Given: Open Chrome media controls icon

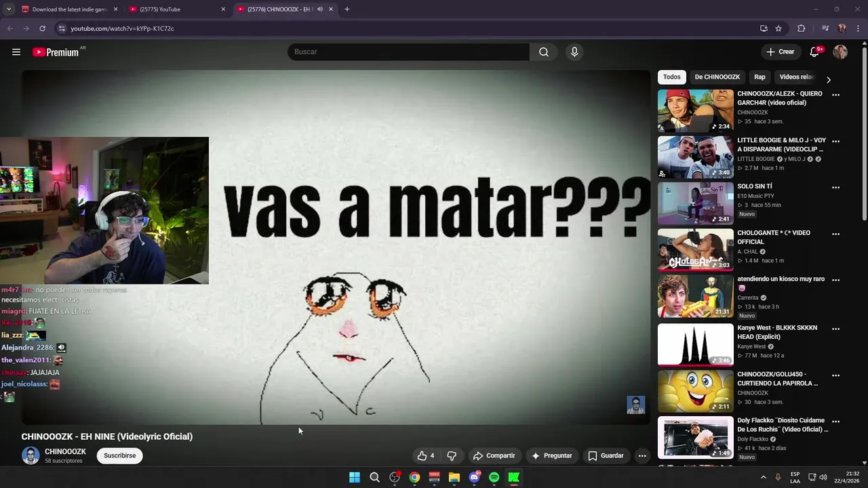Looking at the screenshot, I should coord(825,28).
